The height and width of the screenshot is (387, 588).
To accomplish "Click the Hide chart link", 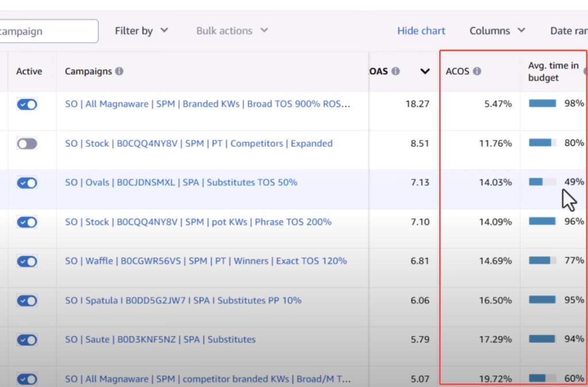I will (421, 31).
